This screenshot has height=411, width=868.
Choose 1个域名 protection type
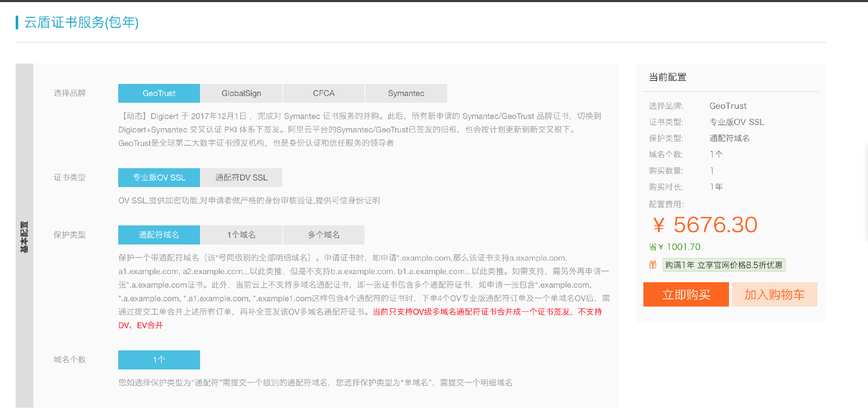241,235
